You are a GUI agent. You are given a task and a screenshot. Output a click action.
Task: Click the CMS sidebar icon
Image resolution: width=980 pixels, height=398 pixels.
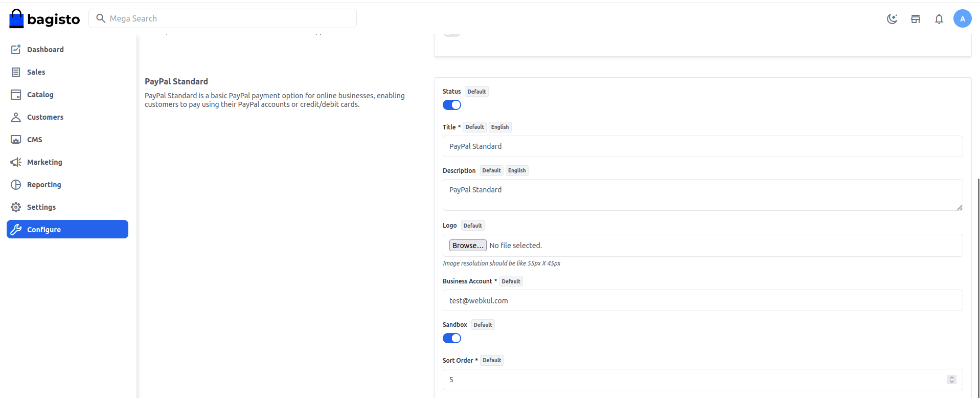point(16,140)
